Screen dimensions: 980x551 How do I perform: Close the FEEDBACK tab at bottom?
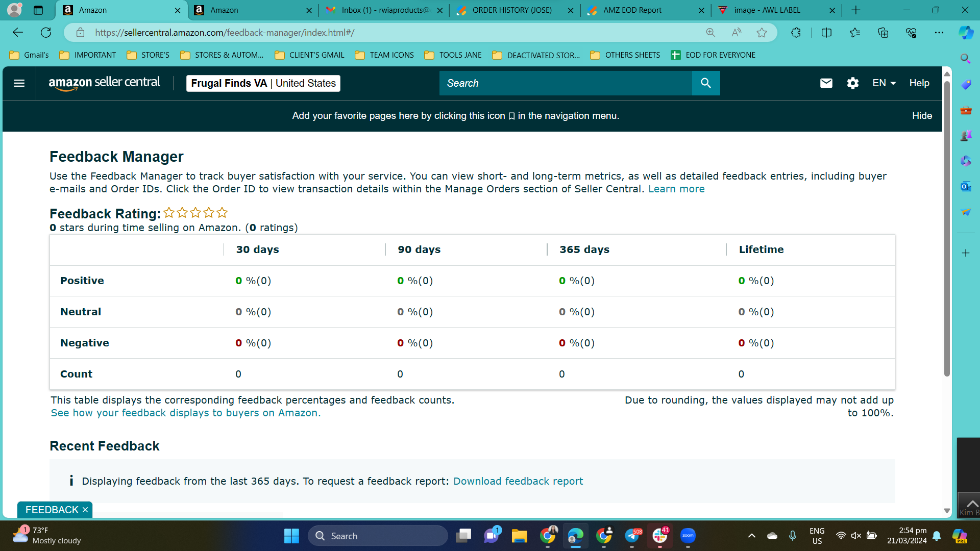click(85, 510)
